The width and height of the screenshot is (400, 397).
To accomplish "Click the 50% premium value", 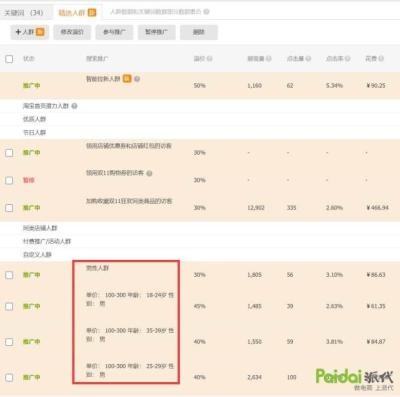I will [199, 86].
